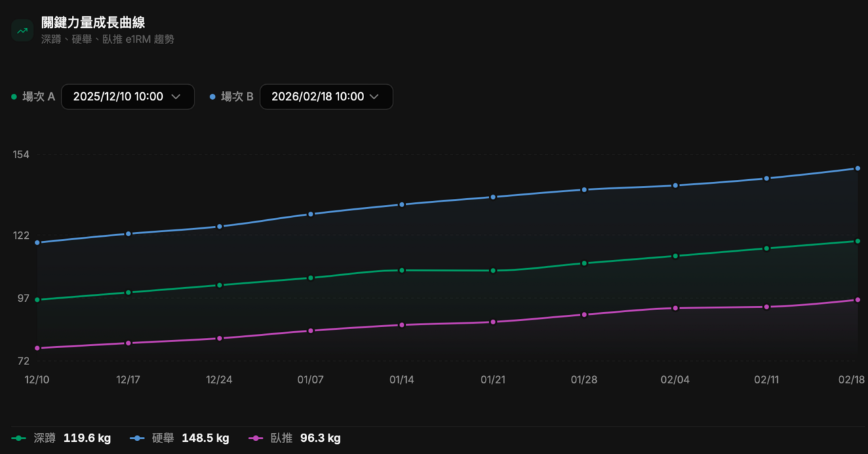Click the blue 場次 B indicator dot
Image resolution: width=868 pixels, height=454 pixels.
(x=213, y=97)
